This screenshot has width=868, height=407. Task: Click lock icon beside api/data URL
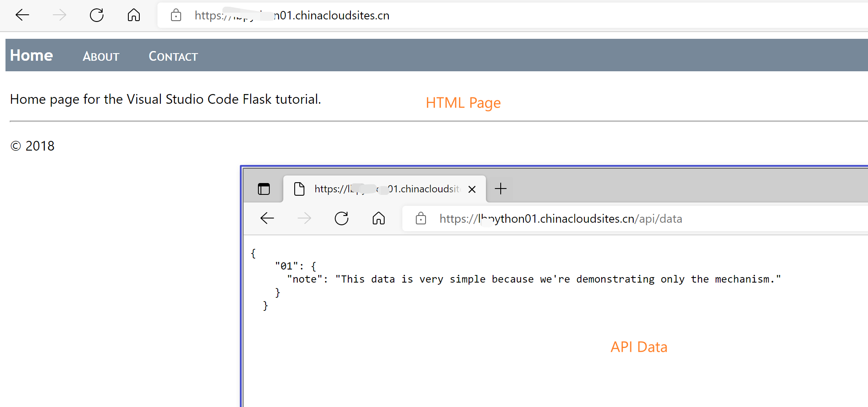coord(421,218)
